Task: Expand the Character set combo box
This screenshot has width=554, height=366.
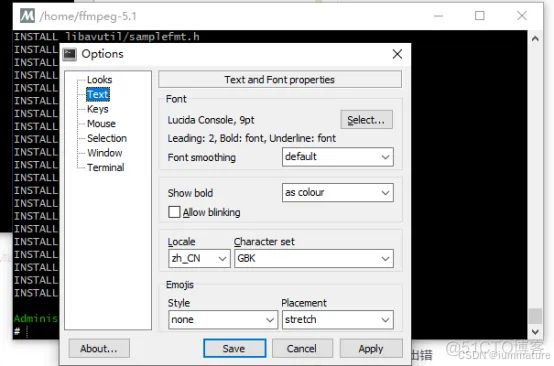Action: pyautogui.click(x=313, y=258)
